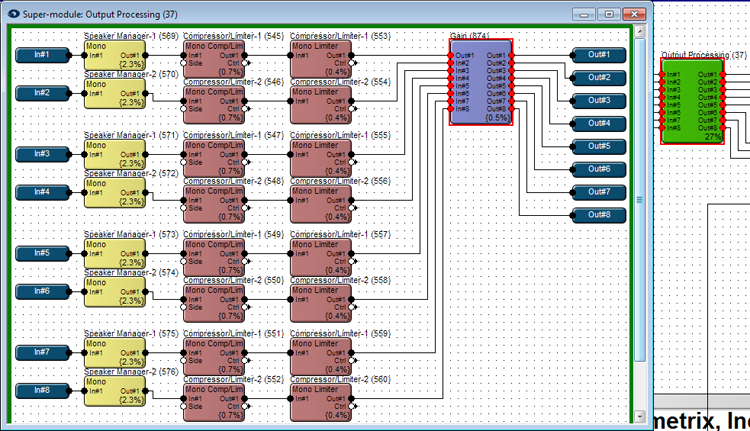Screen dimensions: 750x431
Task: Select the Out#3 output block
Action: [599, 101]
